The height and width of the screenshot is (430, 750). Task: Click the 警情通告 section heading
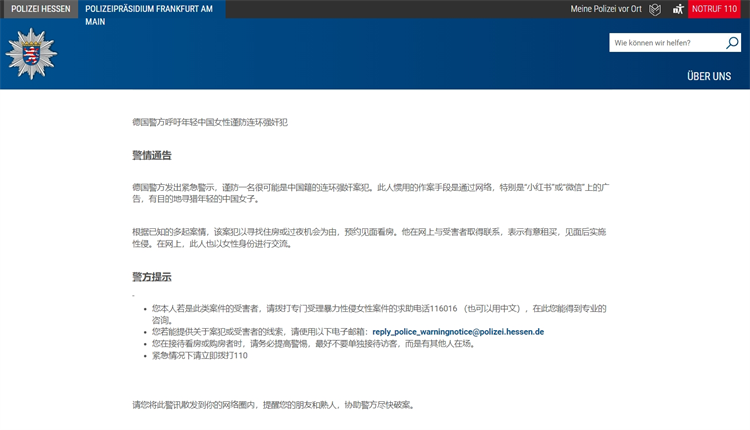tap(152, 155)
